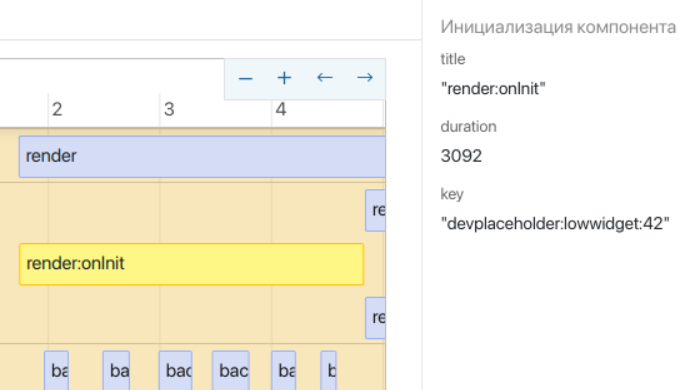Viewport: 688px width, 390px height.
Task: Click the title value "render:onInit"
Action: click(493, 89)
